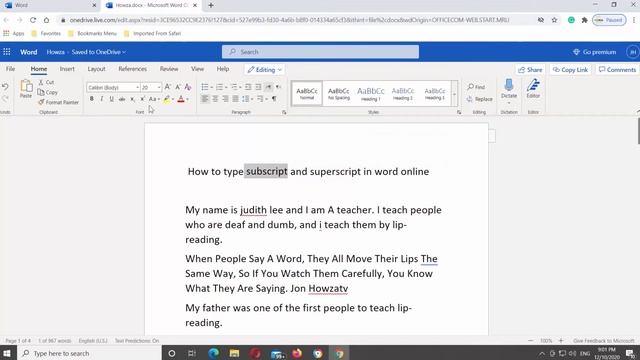The width and height of the screenshot is (640, 360).
Task: Apply the Normal style
Action: click(307, 93)
